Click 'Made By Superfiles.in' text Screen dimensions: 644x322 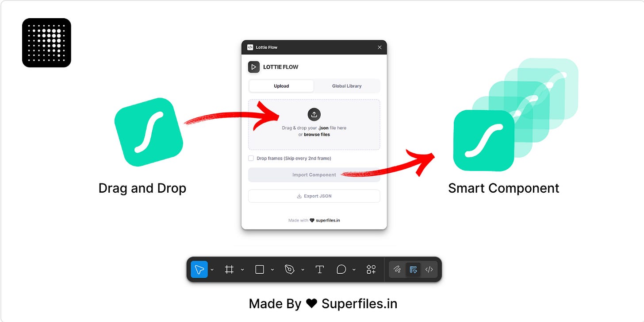click(x=323, y=304)
